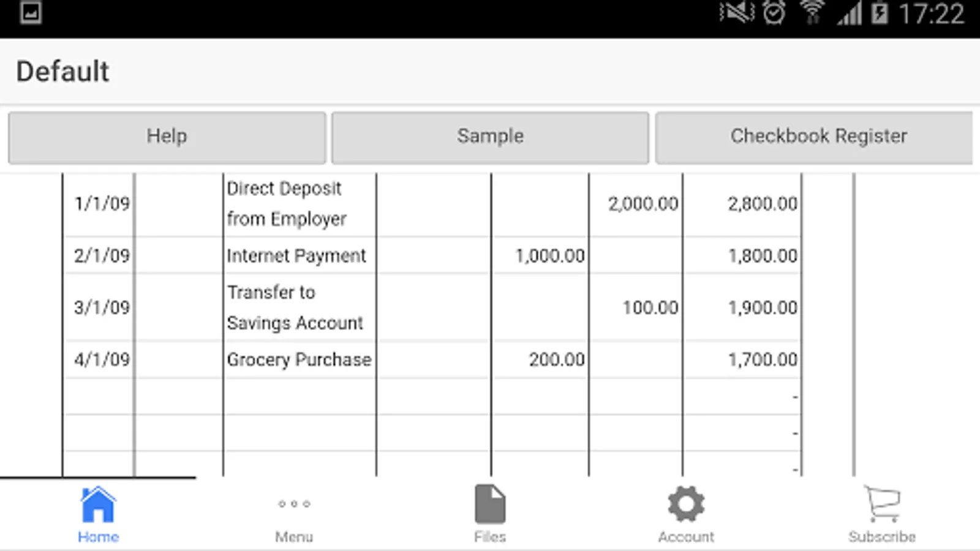Select the Internet Payment description cell
980x551 pixels.
(300, 255)
